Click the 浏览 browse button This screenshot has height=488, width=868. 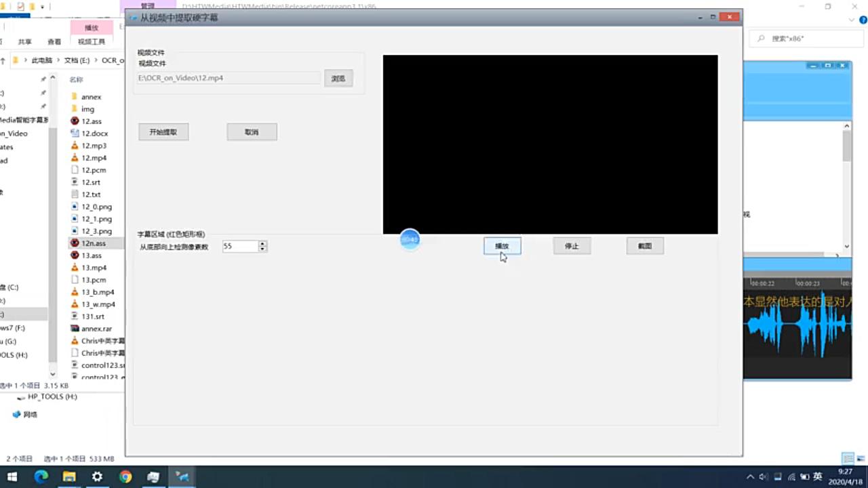click(338, 79)
